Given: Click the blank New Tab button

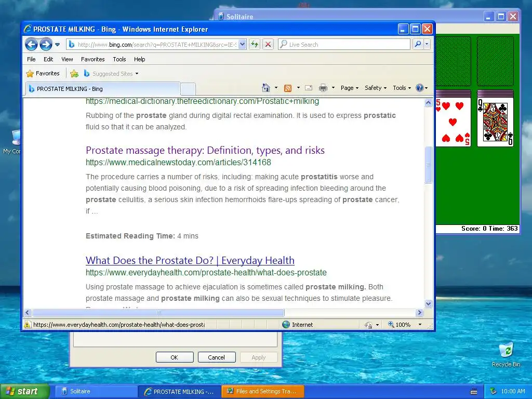Looking at the screenshot, I should pos(188,89).
